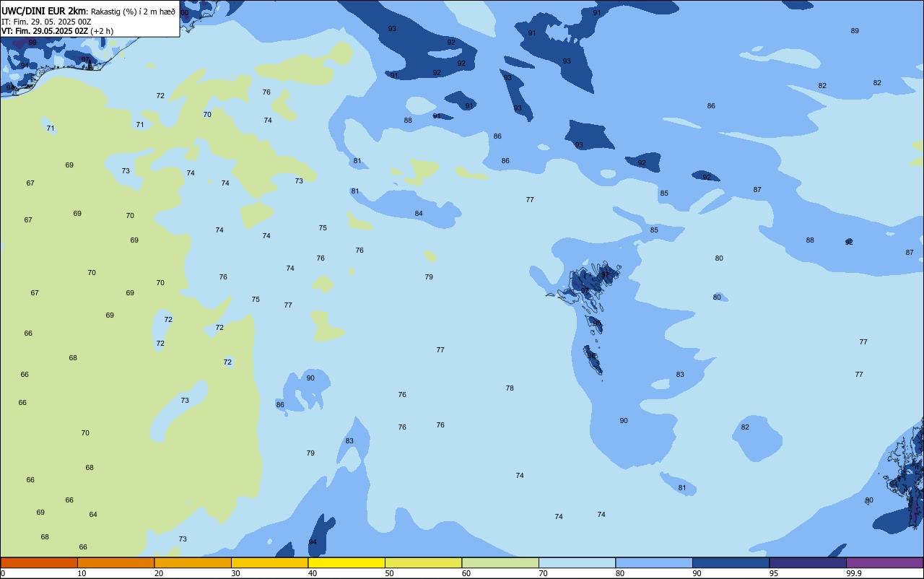This screenshot has height=579, width=924.
Task: Click the legend tick label 20
Action: pyautogui.click(x=159, y=573)
